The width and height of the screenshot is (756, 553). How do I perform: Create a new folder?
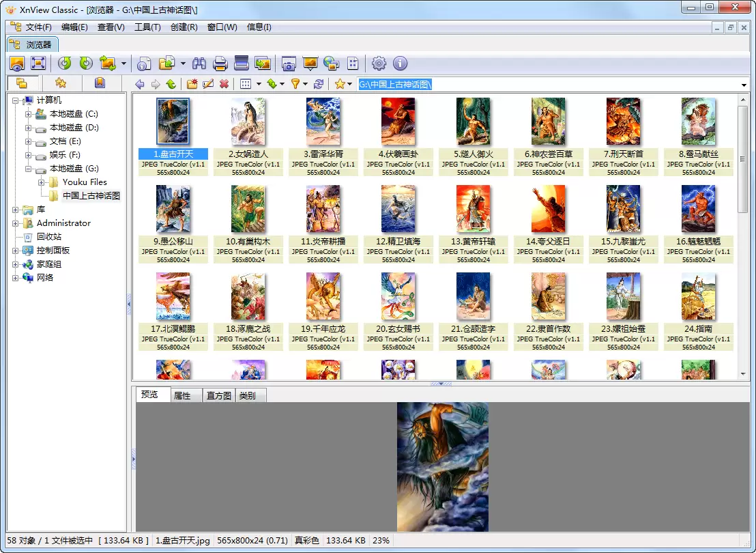(192, 85)
